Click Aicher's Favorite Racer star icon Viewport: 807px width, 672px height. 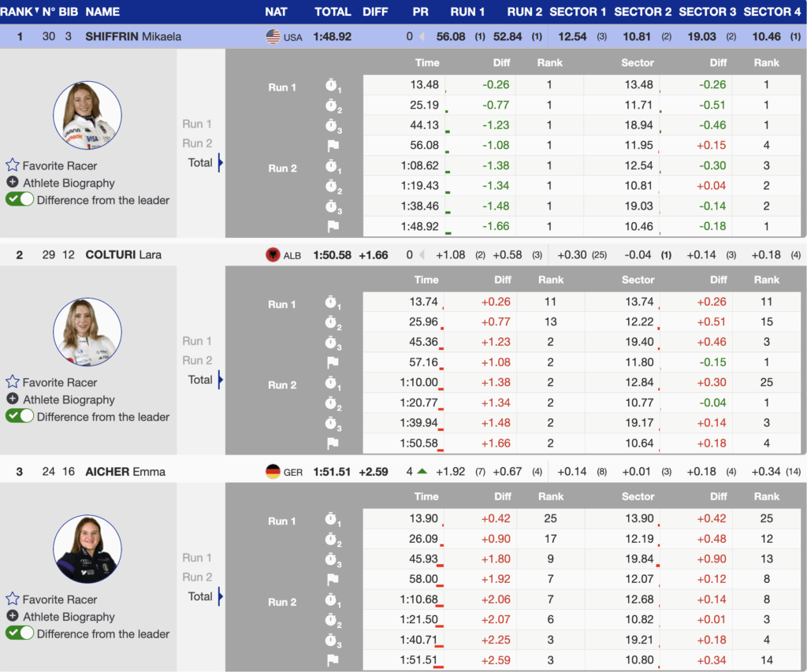coord(13,599)
